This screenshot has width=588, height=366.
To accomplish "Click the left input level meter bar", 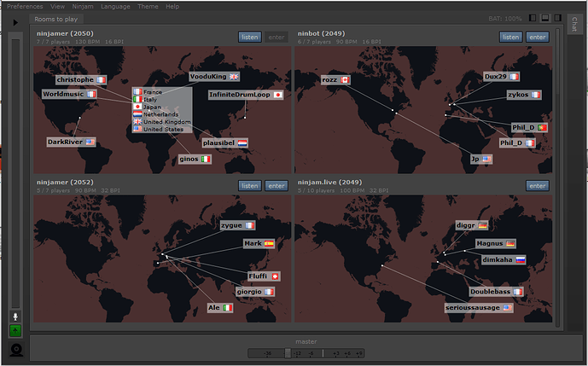I will pyautogui.click(x=15, y=173).
